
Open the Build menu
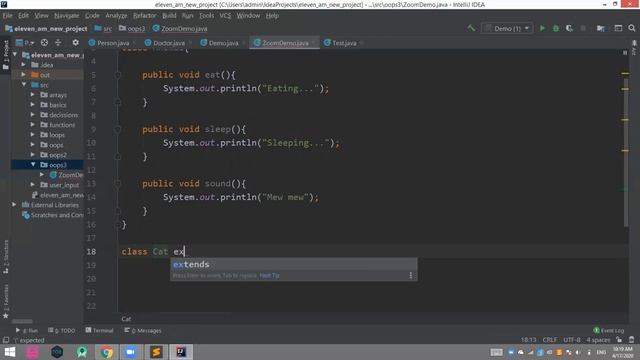[169, 16]
